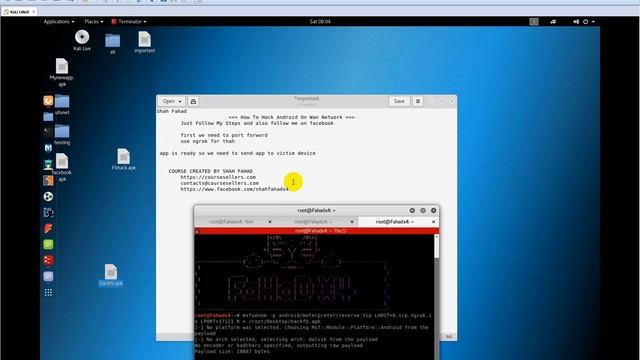
Task: Click the 'Payload size' line in terminal
Action: [232, 351]
